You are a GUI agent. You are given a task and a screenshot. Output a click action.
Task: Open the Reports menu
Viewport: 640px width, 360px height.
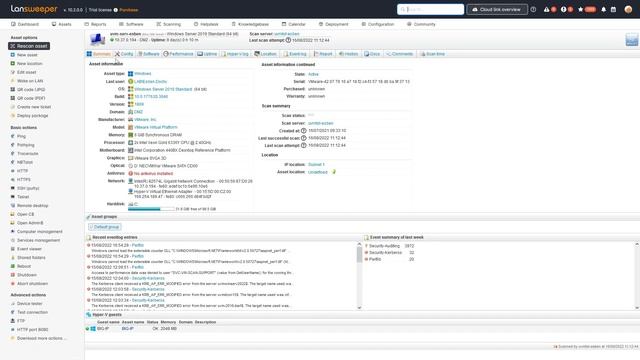95,24
